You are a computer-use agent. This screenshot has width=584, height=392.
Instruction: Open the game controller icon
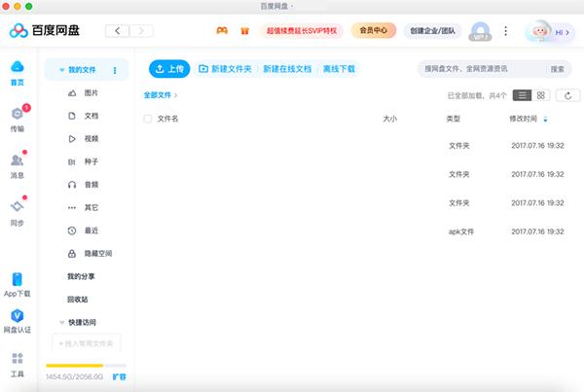(222, 30)
